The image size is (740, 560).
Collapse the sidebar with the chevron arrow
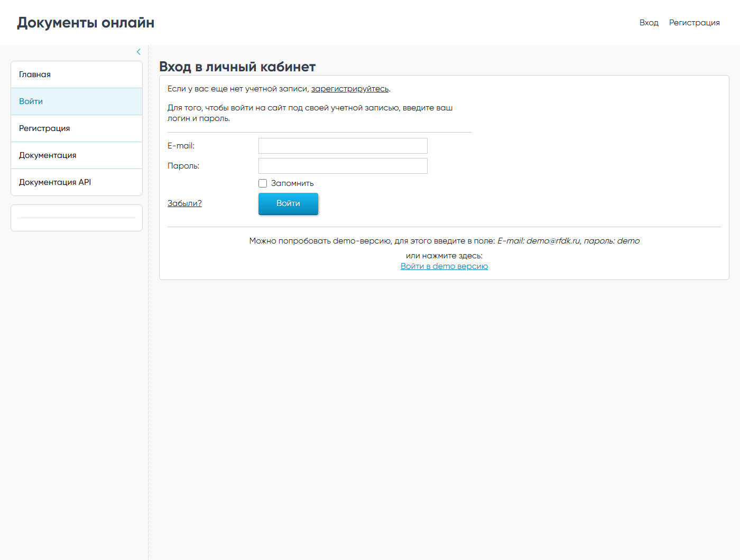tap(138, 52)
